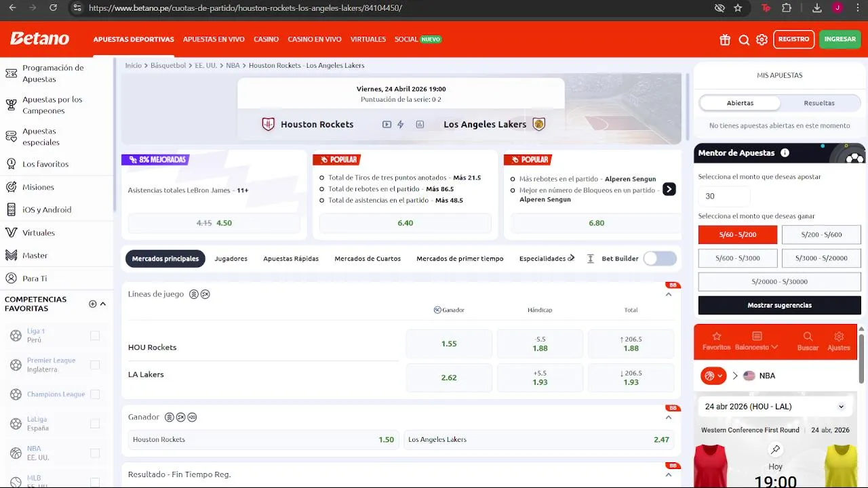
Task: Check the Champions League checkbox
Action: tap(95, 394)
